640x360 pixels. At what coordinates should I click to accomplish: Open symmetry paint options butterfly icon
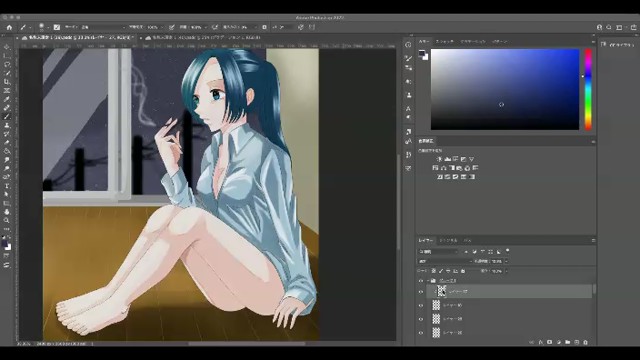[x=312, y=27]
